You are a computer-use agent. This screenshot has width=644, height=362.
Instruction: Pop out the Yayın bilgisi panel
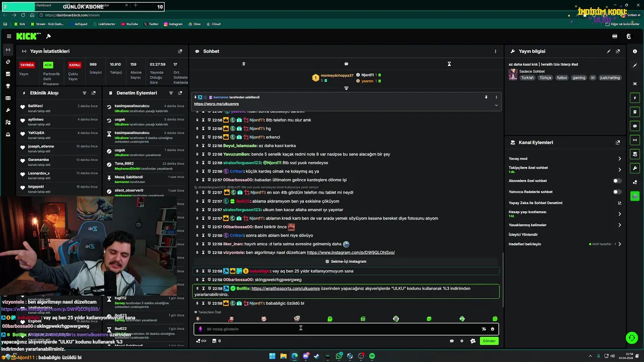pos(618,51)
